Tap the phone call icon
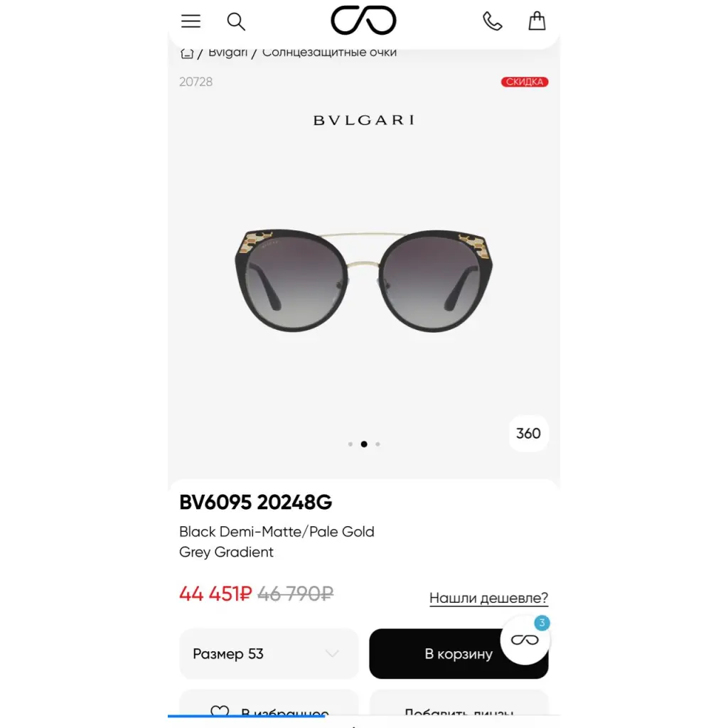This screenshot has height=728, width=728. pos(492,21)
